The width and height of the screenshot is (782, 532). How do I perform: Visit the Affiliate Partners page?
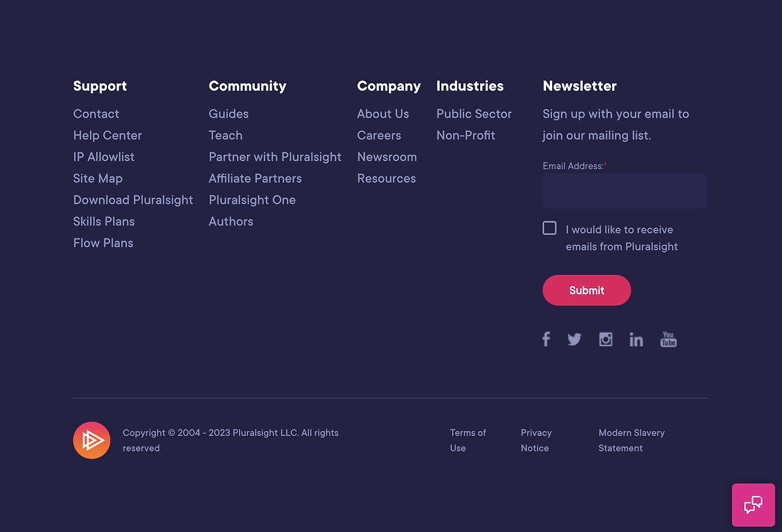(x=255, y=178)
